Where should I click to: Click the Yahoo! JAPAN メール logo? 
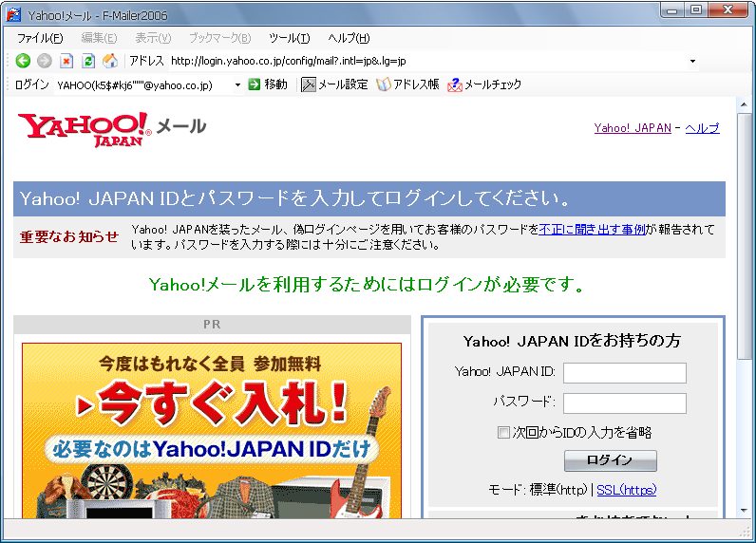click(112, 129)
